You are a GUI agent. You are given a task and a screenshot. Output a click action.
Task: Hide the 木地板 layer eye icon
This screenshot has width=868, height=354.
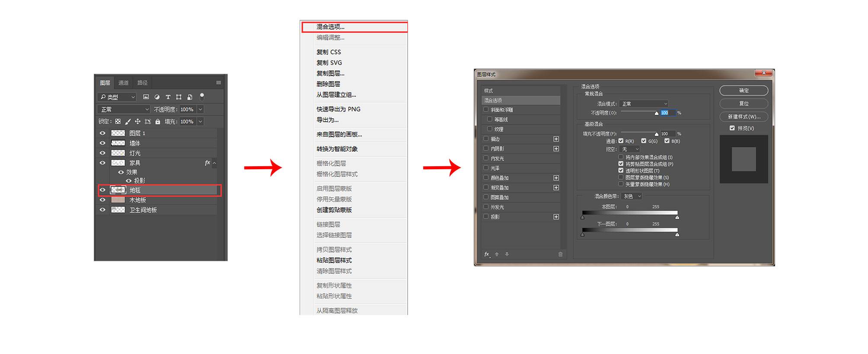[102, 200]
